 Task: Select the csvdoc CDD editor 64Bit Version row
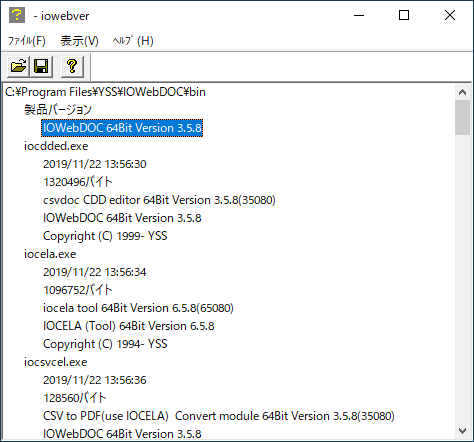point(159,200)
